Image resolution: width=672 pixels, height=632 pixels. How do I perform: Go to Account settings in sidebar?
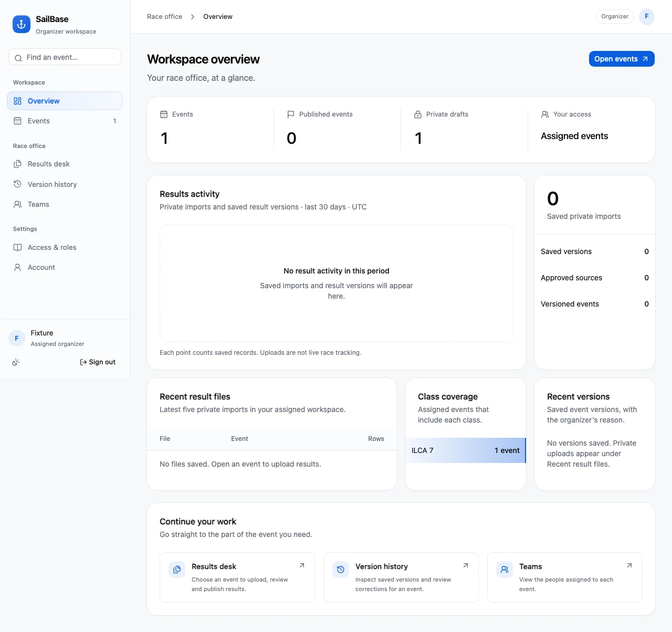pos(65,267)
